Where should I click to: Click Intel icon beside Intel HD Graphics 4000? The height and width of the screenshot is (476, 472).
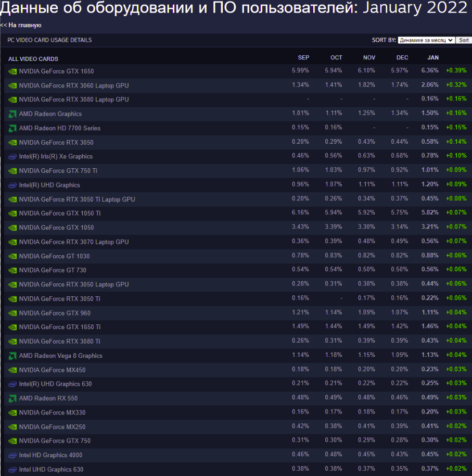click(x=12, y=455)
